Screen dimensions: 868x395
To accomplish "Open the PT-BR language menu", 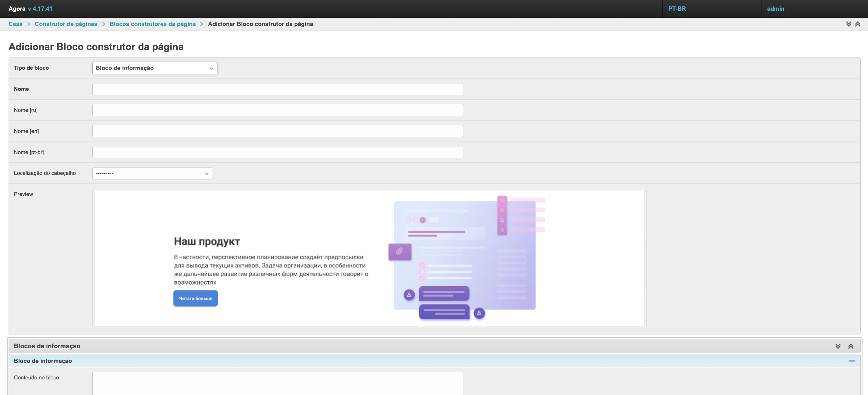I will click(677, 9).
